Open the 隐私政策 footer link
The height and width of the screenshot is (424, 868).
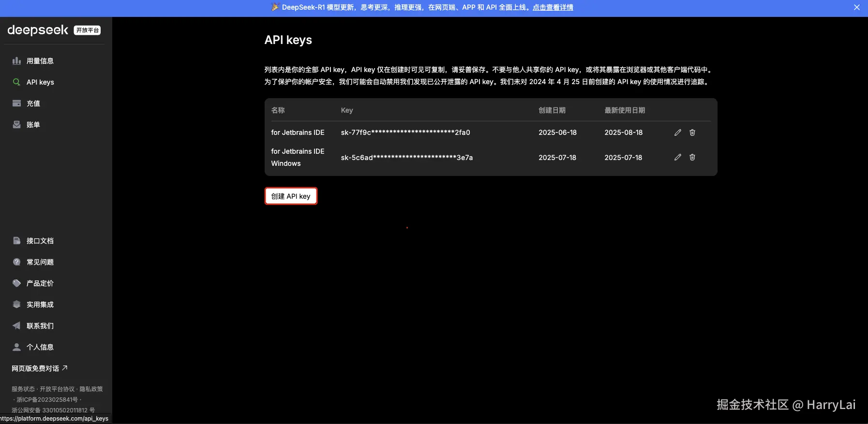[91, 389]
